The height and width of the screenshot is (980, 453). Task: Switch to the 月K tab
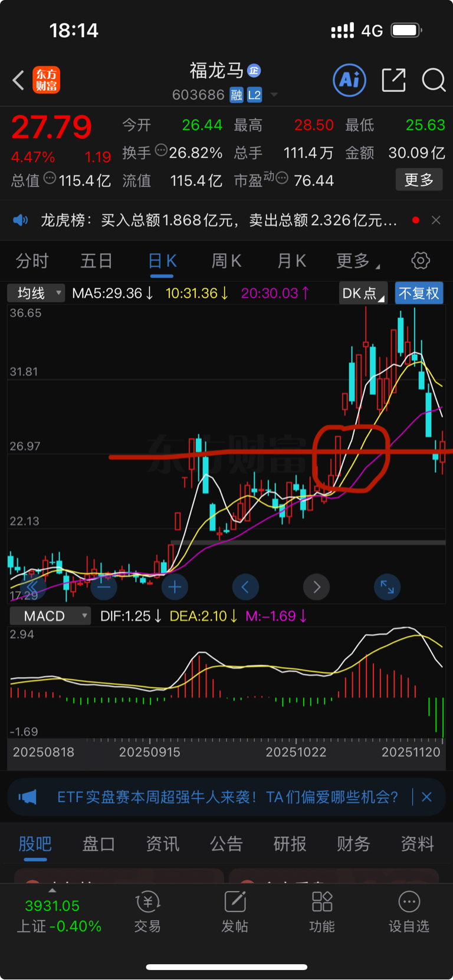(x=291, y=260)
